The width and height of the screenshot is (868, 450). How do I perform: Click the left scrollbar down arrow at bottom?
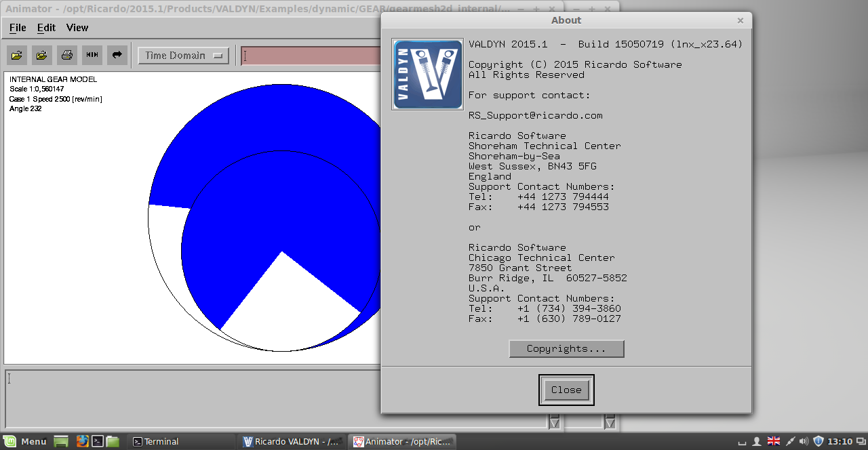(x=554, y=422)
